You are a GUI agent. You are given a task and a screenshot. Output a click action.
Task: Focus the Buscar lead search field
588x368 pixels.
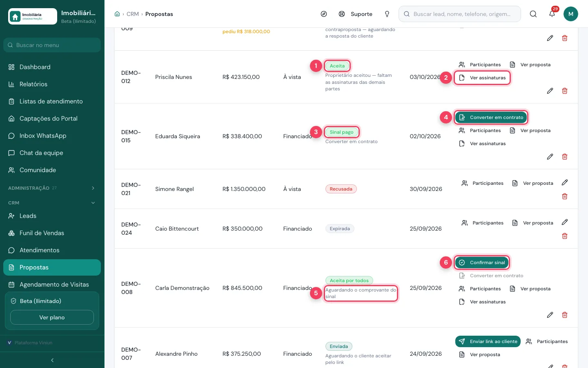(x=460, y=14)
